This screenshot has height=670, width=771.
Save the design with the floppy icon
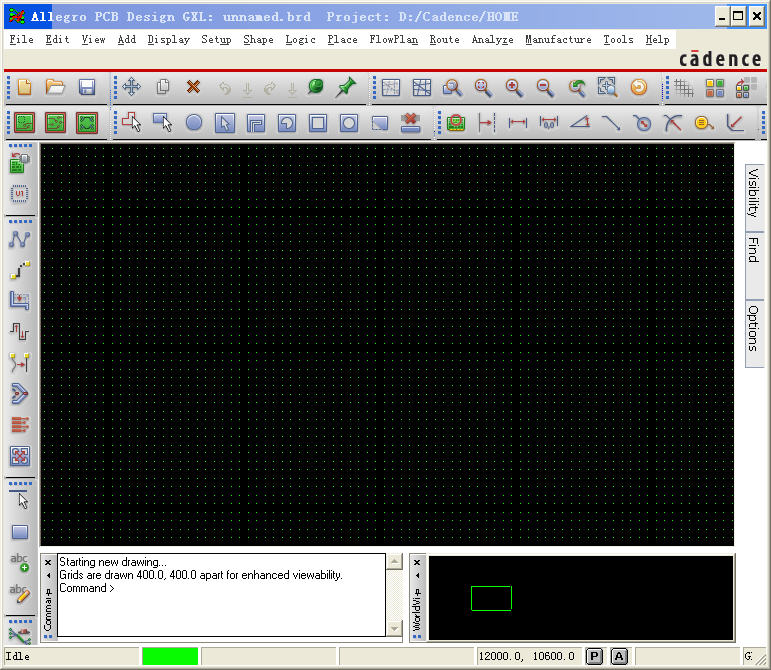[x=87, y=87]
